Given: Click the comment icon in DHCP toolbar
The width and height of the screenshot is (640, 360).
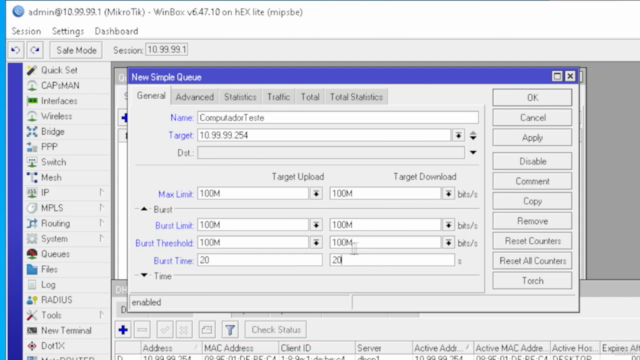Looking at the screenshot, I should 207,330.
